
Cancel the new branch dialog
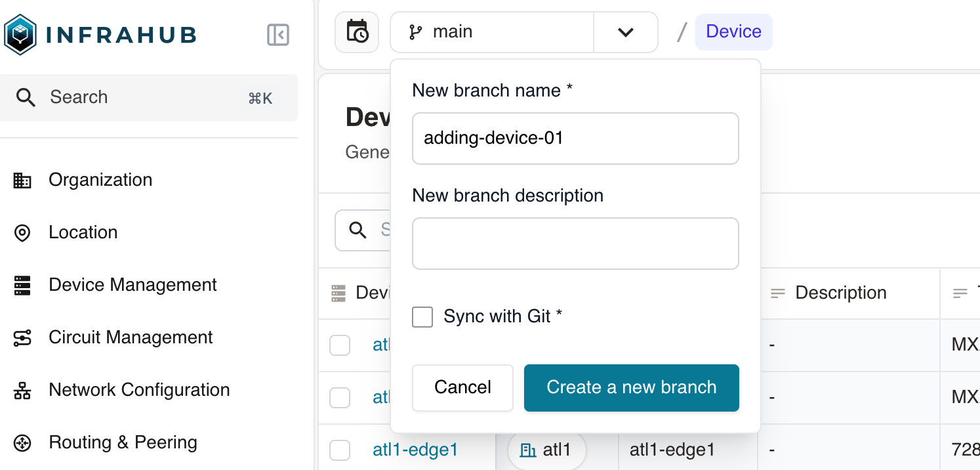462,388
